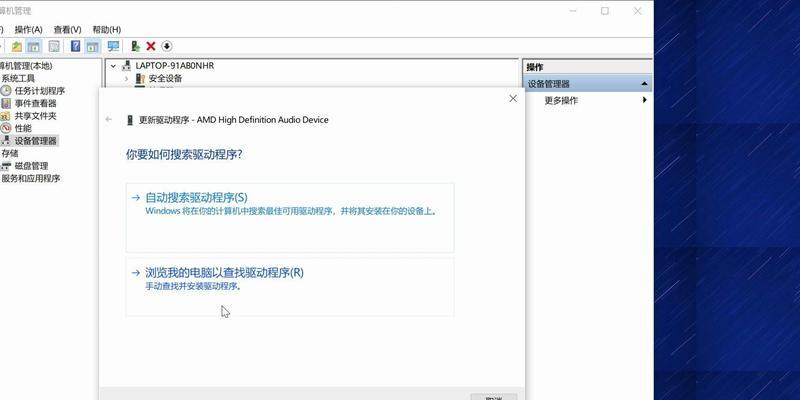Click the blue question mark help icon
Image resolution: width=800 pixels, height=400 pixels.
point(76,46)
